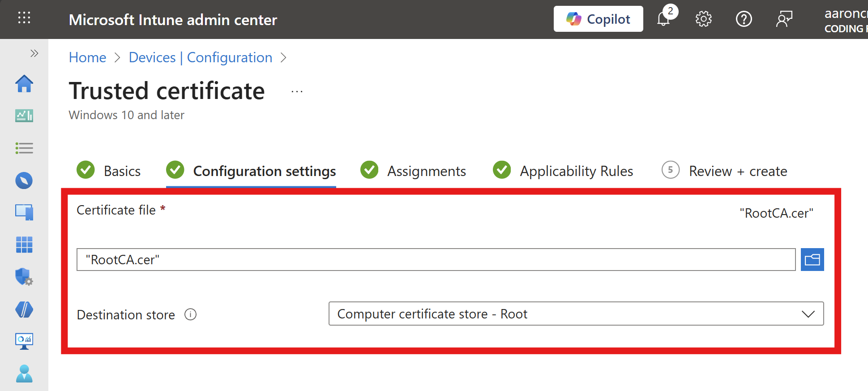Viewport: 868px width, 391px height.
Task: Open Apps grid in sidebar
Action: [x=24, y=245]
